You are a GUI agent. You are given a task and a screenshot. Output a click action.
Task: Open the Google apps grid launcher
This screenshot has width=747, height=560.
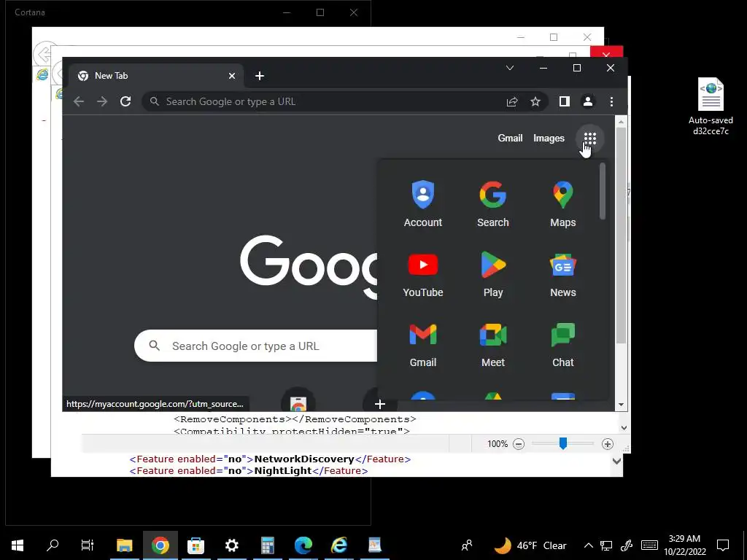589,139
